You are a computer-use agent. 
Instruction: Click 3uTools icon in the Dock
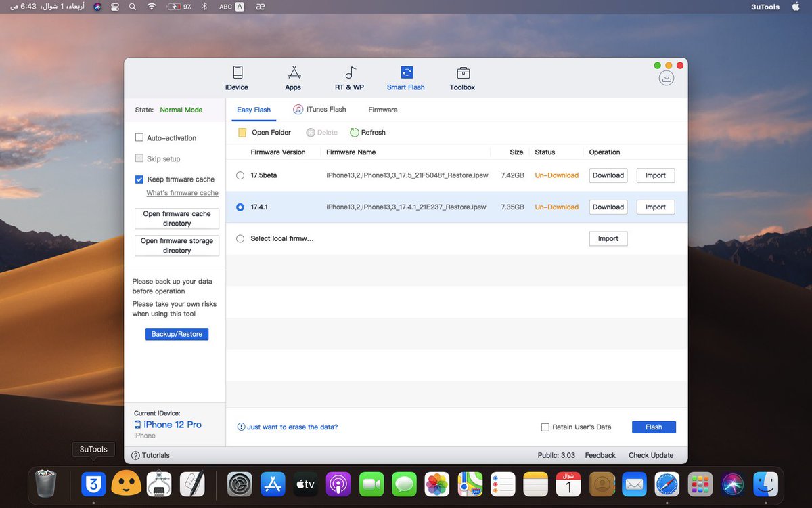93,484
